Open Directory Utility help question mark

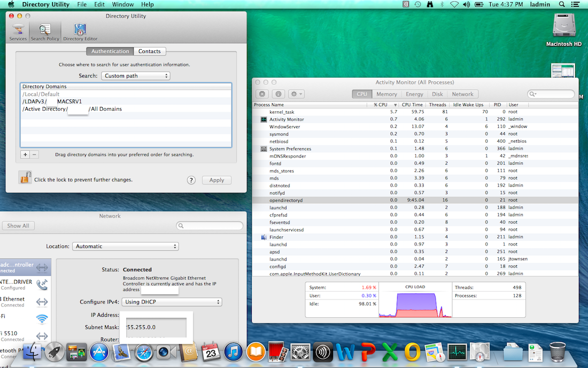pos(191,180)
